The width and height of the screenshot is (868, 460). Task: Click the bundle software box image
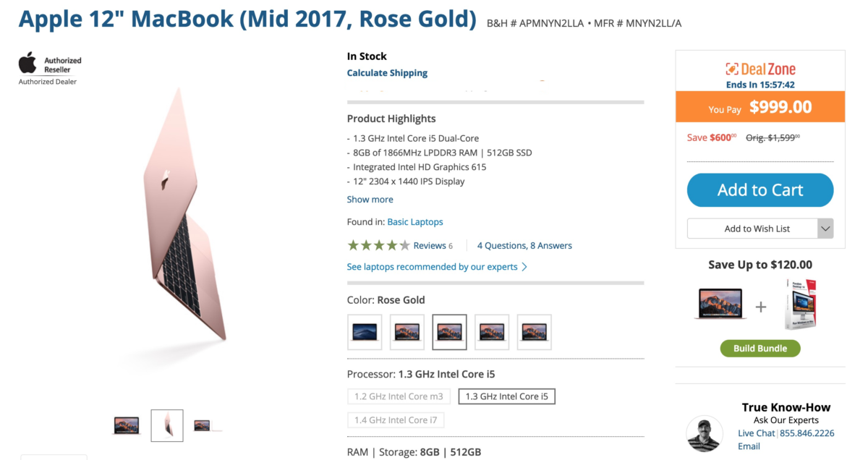[801, 304]
